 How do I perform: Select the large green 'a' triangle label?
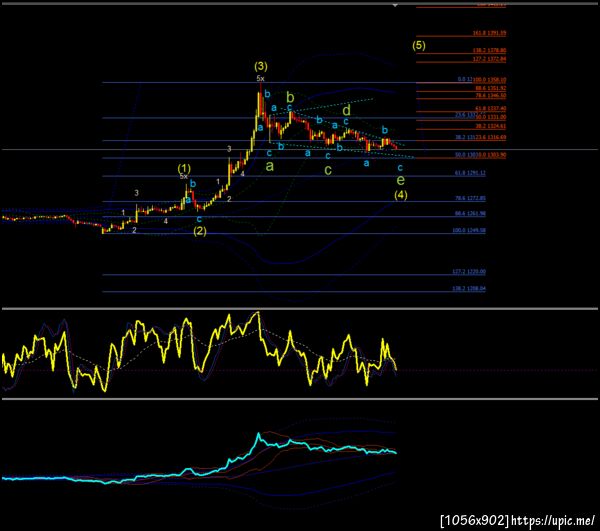(270, 166)
